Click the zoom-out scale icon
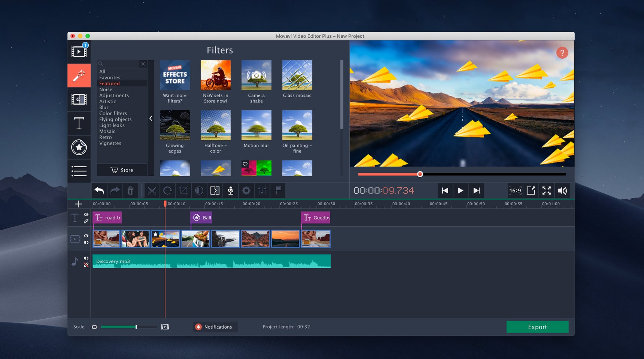644x359 pixels. pyautogui.click(x=94, y=327)
